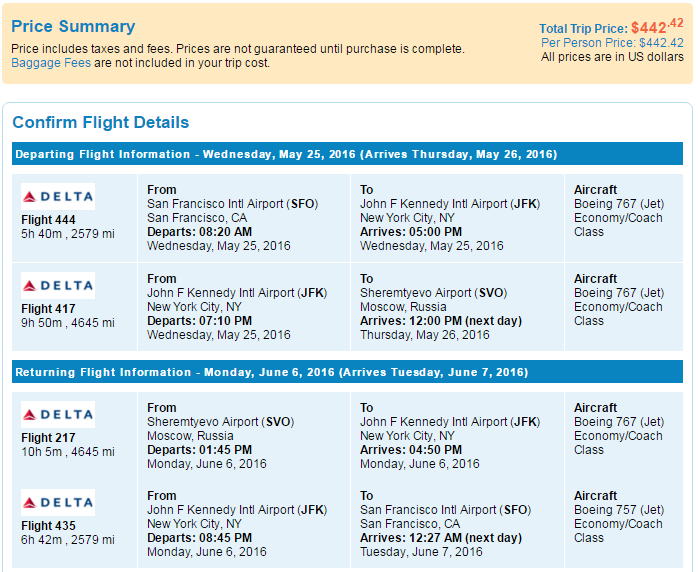Viewport: 698px width, 572px height.
Task: Click the Flight 417 label
Action: tap(49, 308)
